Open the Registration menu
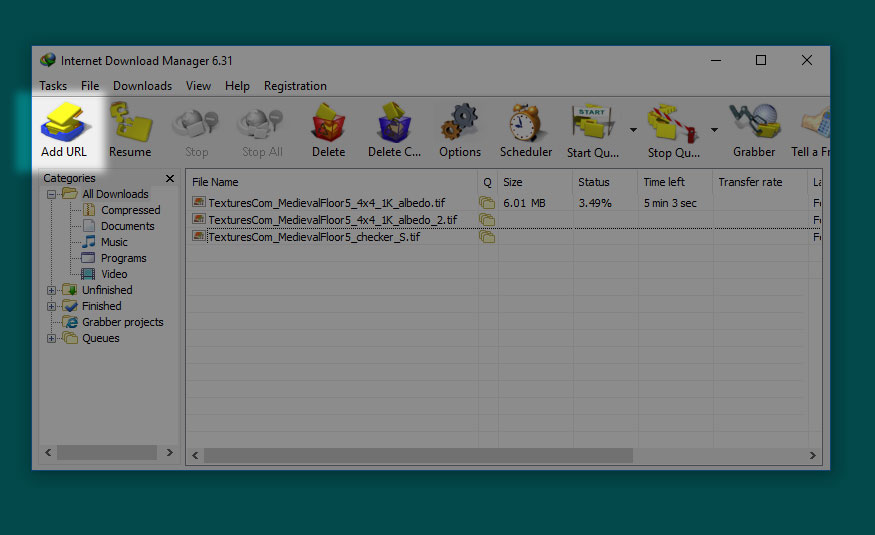Viewport: 875px width, 535px height. coord(295,86)
